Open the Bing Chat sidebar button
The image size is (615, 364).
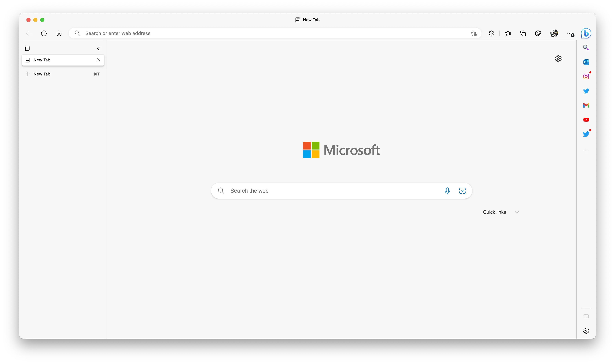[586, 33]
